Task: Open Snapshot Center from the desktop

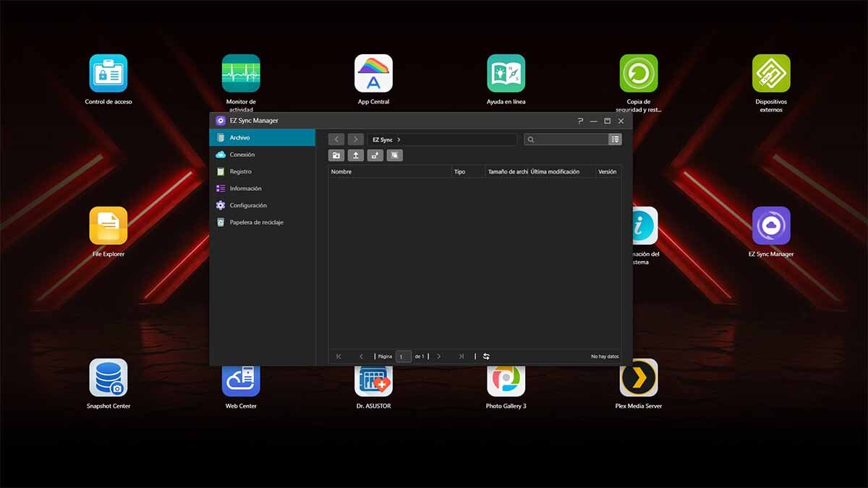Action: pyautogui.click(x=109, y=377)
